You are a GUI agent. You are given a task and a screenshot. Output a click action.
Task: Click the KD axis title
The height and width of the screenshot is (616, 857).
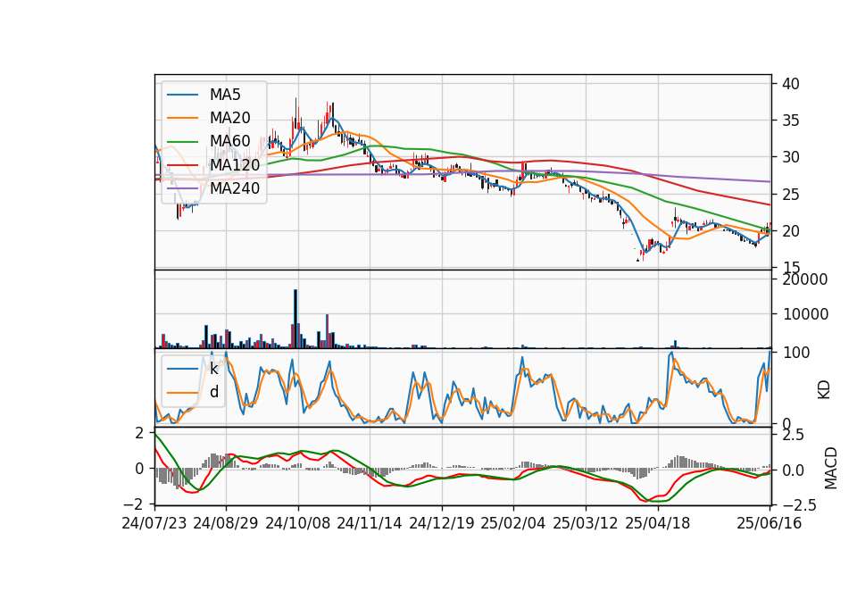tap(824, 390)
